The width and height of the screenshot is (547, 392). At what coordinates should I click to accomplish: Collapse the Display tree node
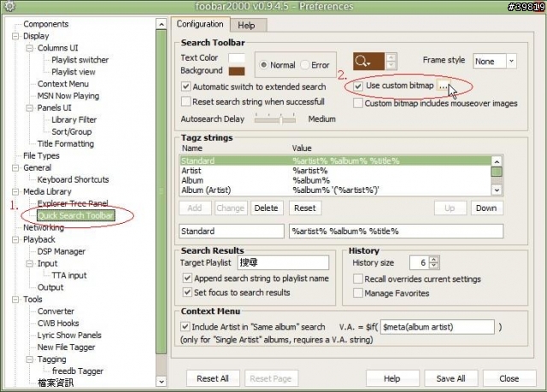(15, 36)
